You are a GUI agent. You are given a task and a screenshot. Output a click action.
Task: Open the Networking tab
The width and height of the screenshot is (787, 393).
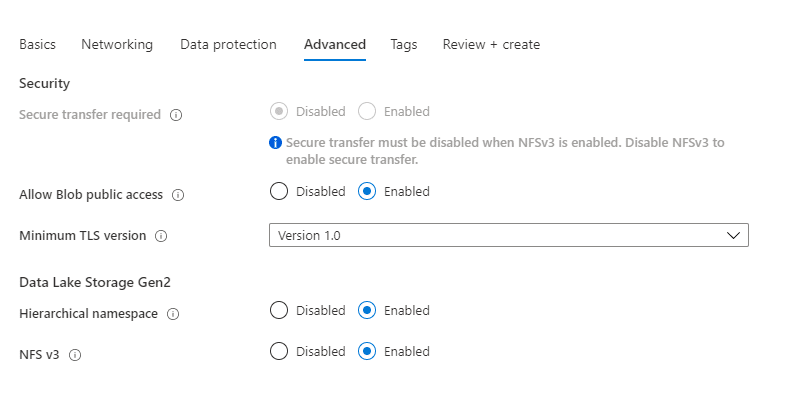(x=117, y=44)
